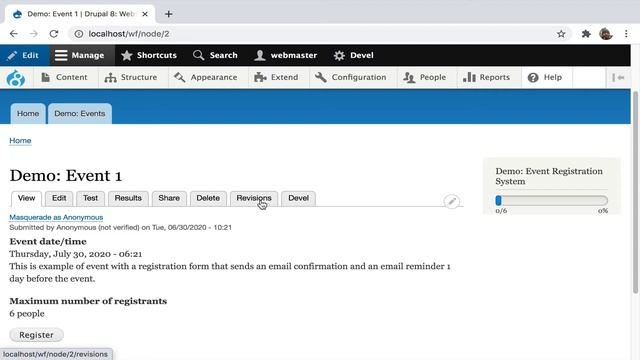Click 'Thursday, July 30, 2020 - 06:21' text
640x360 pixels.
(x=76, y=254)
